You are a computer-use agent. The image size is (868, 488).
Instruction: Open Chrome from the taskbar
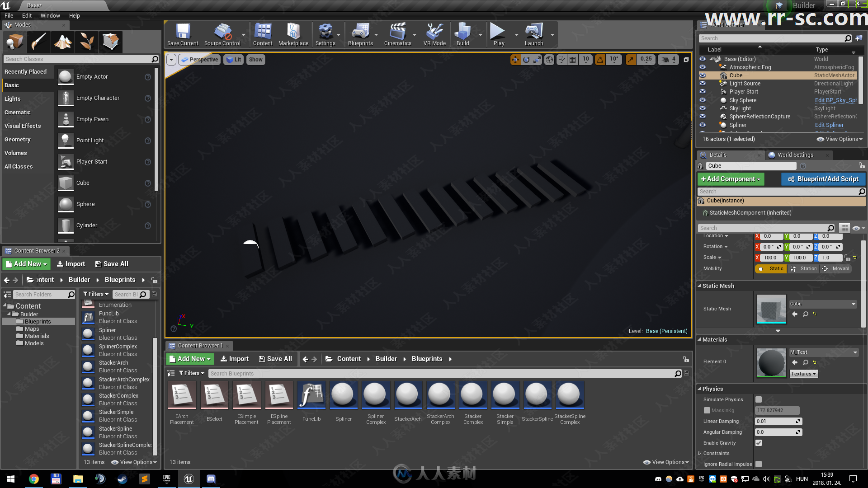34,479
